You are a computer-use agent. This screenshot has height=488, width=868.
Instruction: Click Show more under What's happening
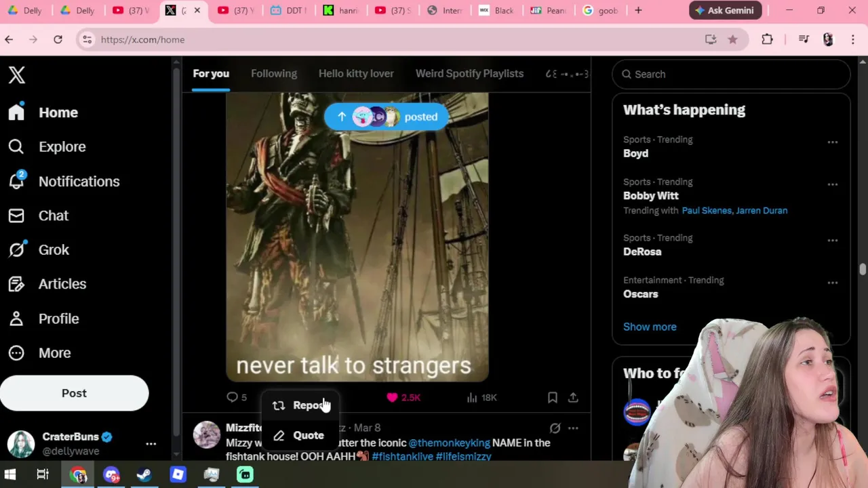pyautogui.click(x=650, y=327)
